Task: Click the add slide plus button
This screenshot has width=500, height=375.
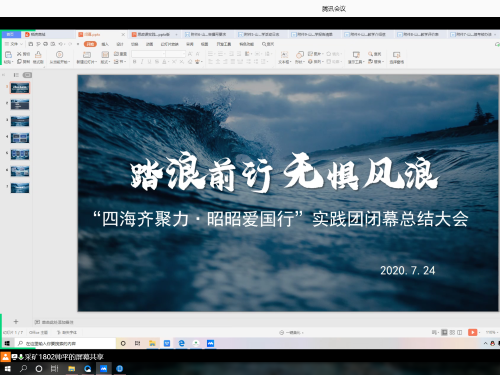Action: (x=16, y=322)
